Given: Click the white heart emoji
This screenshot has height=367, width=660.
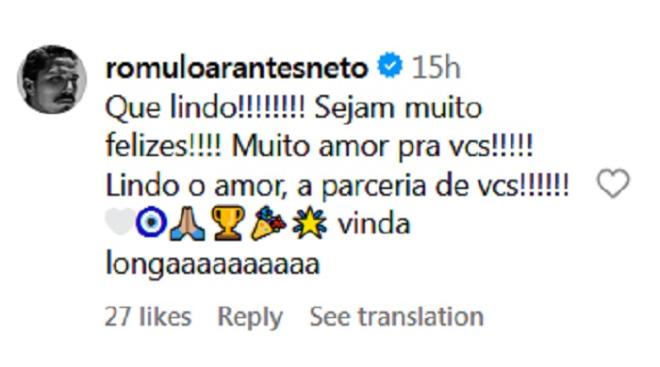Looking at the screenshot, I should tap(120, 221).
